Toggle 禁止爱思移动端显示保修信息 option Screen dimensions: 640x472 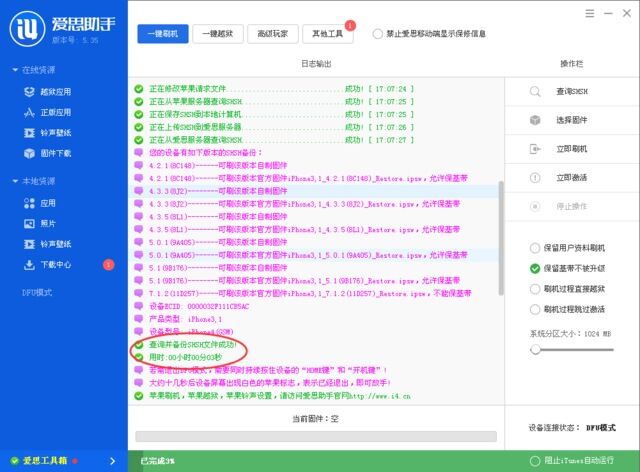click(378, 33)
